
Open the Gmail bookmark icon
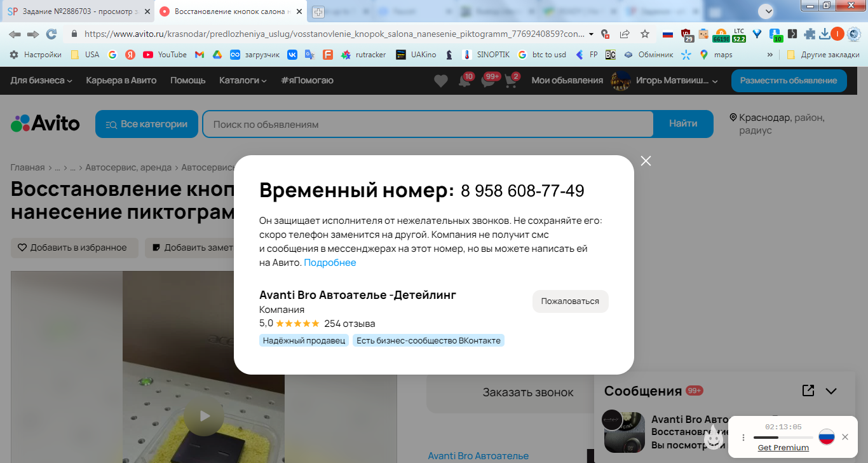[x=200, y=55]
